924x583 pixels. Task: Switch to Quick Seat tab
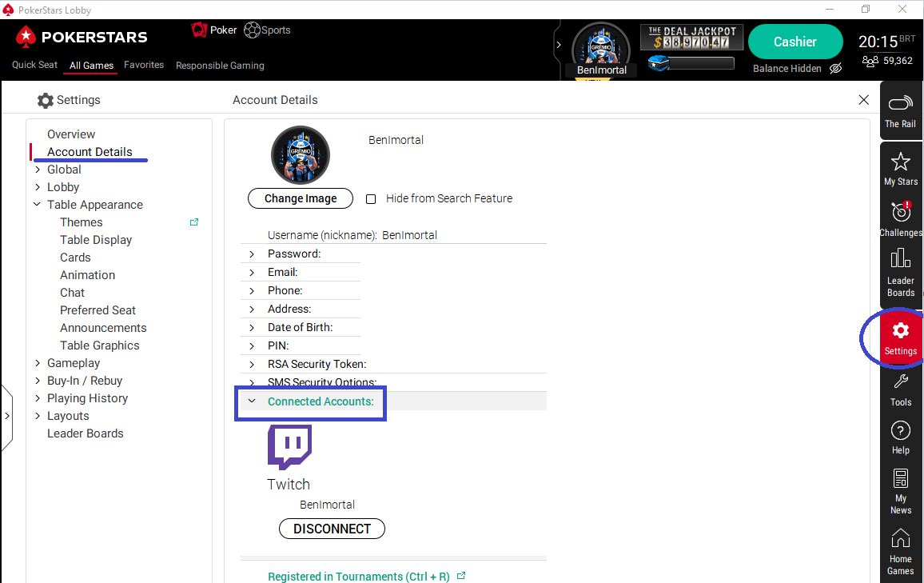34,65
